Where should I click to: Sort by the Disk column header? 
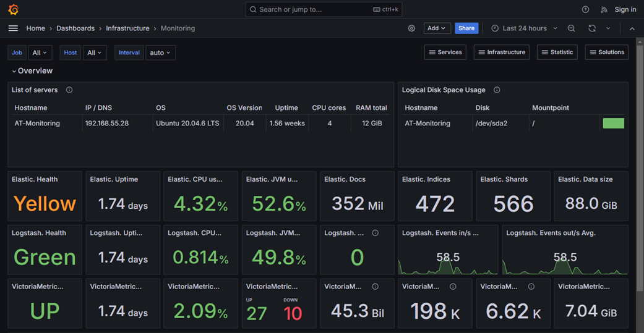pos(483,108)
